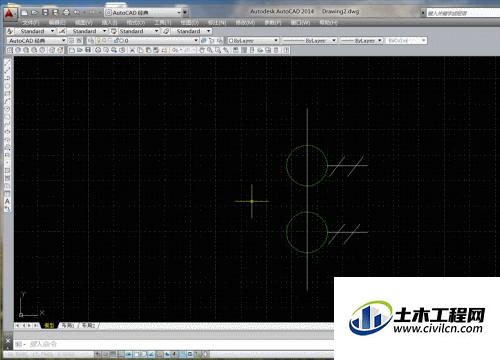
Task: Open the AutoCAD 经典 workspace dropdown in title bar
Action: [143, 13]
